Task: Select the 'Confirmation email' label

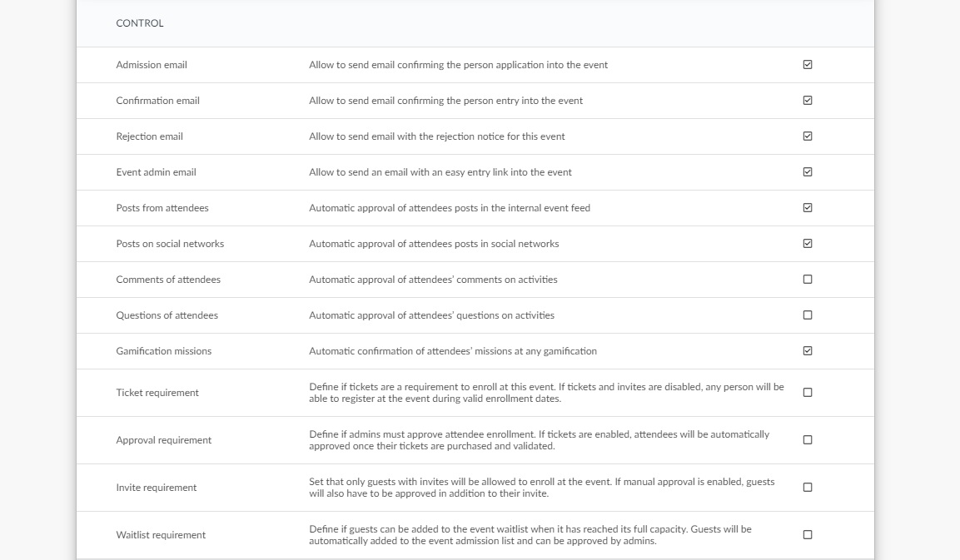Action: point(157,101)
